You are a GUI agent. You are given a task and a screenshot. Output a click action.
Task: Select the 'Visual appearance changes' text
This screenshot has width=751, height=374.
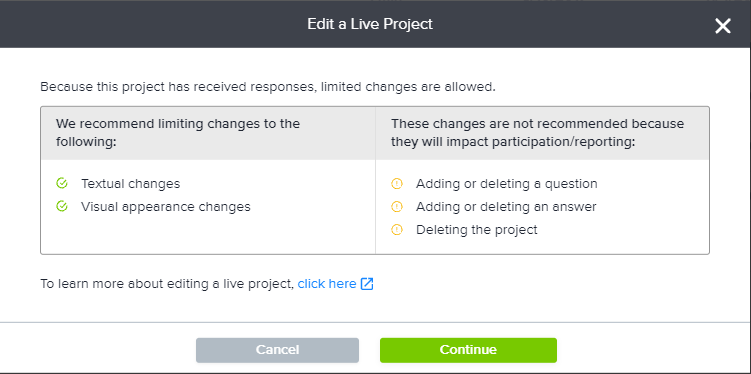click(166, 206)
